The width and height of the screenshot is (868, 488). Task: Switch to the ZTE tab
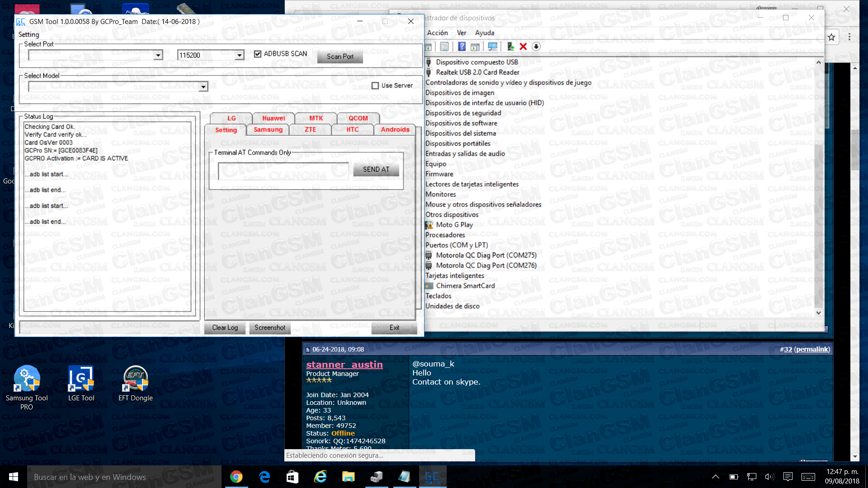[x=310, y=130]
